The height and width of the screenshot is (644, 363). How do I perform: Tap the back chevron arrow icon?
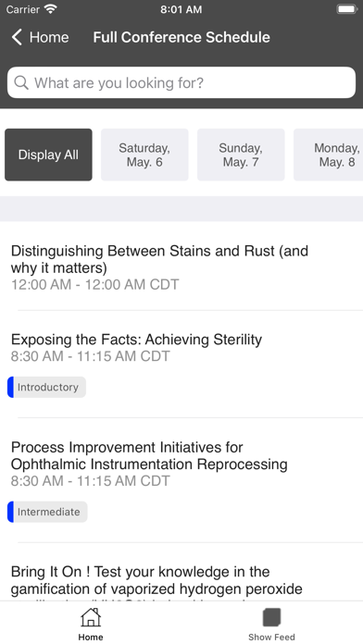17,37
